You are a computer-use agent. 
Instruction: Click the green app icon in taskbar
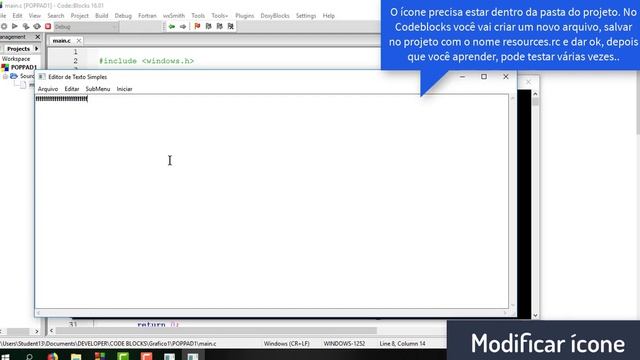click(x=123, y=357)
